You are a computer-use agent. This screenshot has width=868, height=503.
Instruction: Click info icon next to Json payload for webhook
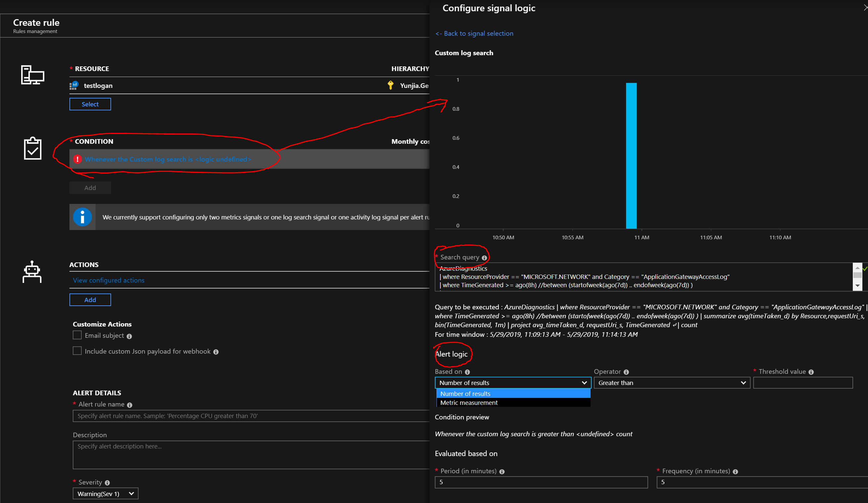point(216,352)
